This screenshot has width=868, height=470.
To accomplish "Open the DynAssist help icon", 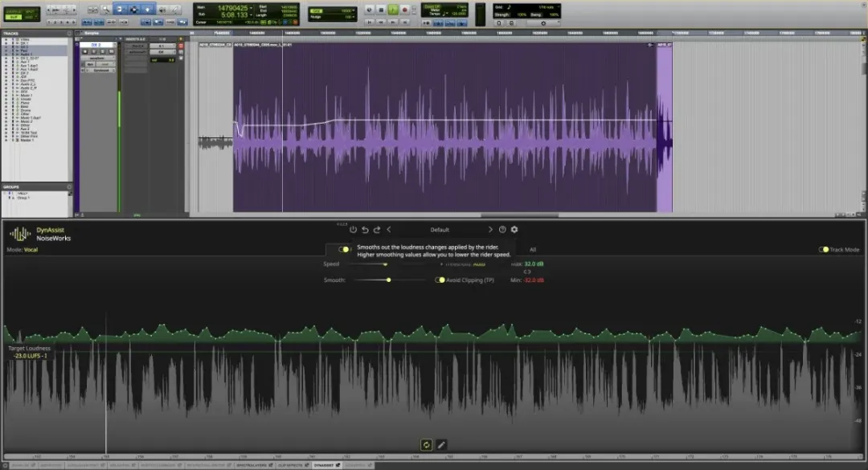I will point(502,229).
